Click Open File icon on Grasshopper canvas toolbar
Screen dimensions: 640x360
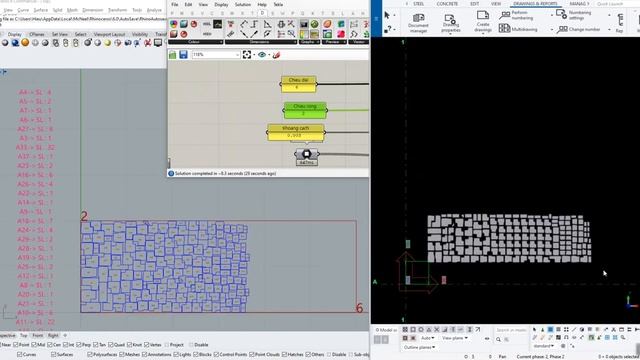[173, 55]
